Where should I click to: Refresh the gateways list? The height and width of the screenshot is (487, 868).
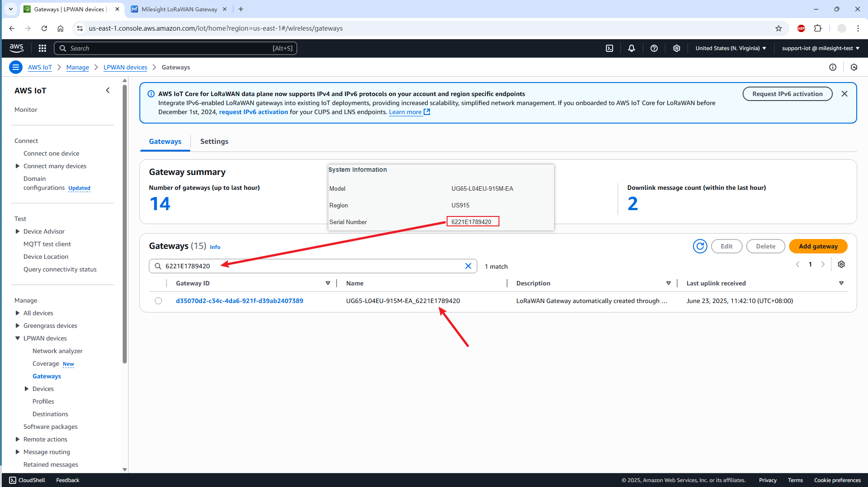click(700, 246)
